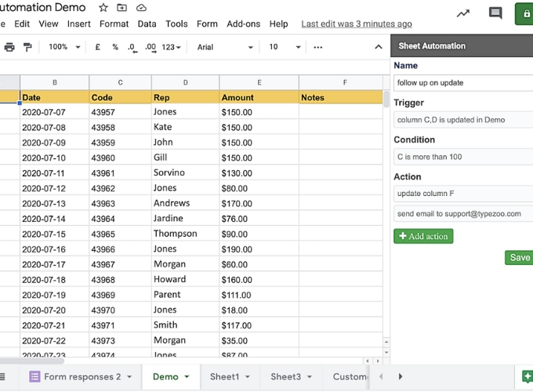Screen dimensions: 533x392
Task: Select the cell '2020-07-19'
Action: point(54,295)
